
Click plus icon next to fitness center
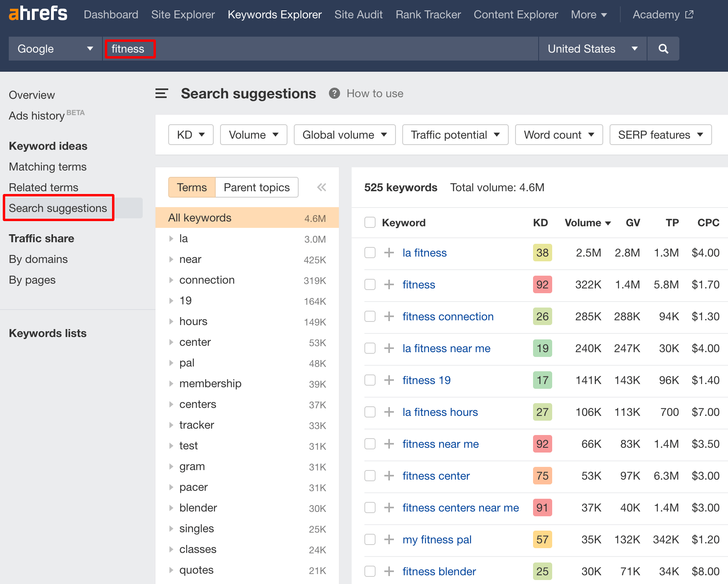tap(389, 476)
